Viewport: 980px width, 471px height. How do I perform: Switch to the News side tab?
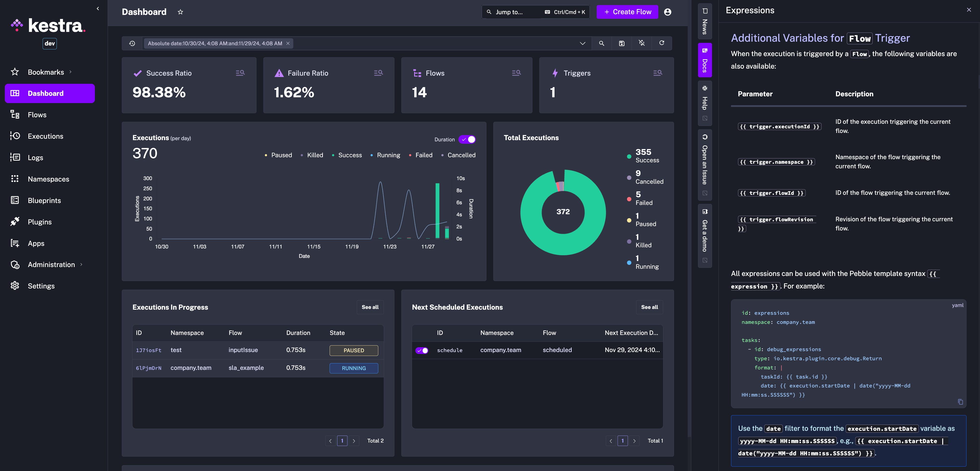[705, 22]
